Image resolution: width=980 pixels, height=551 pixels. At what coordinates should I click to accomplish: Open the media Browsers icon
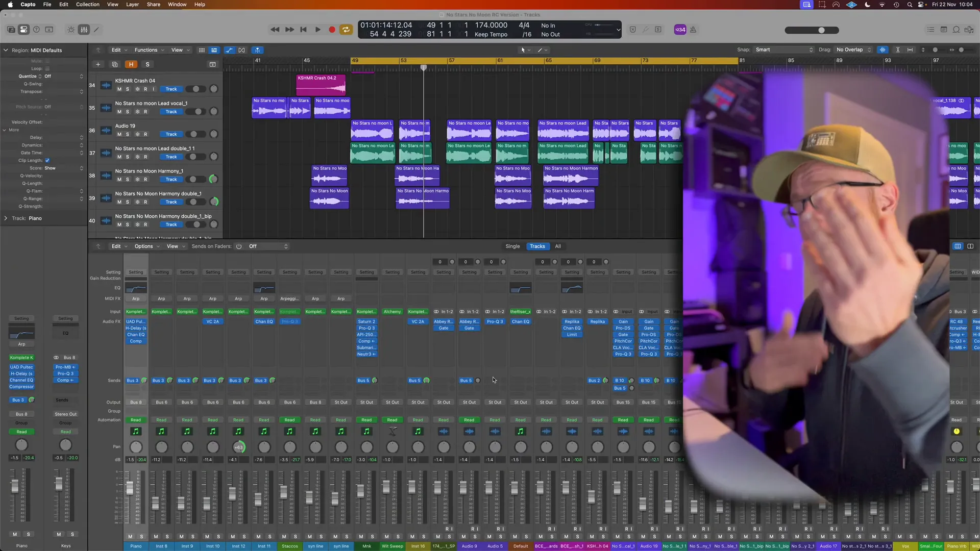(x=969, y=30)
